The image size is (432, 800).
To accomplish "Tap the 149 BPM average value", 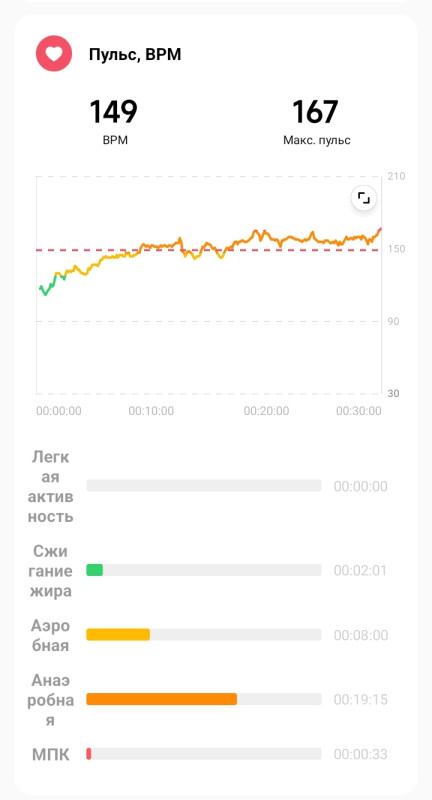I will click(x=114, y=112).
